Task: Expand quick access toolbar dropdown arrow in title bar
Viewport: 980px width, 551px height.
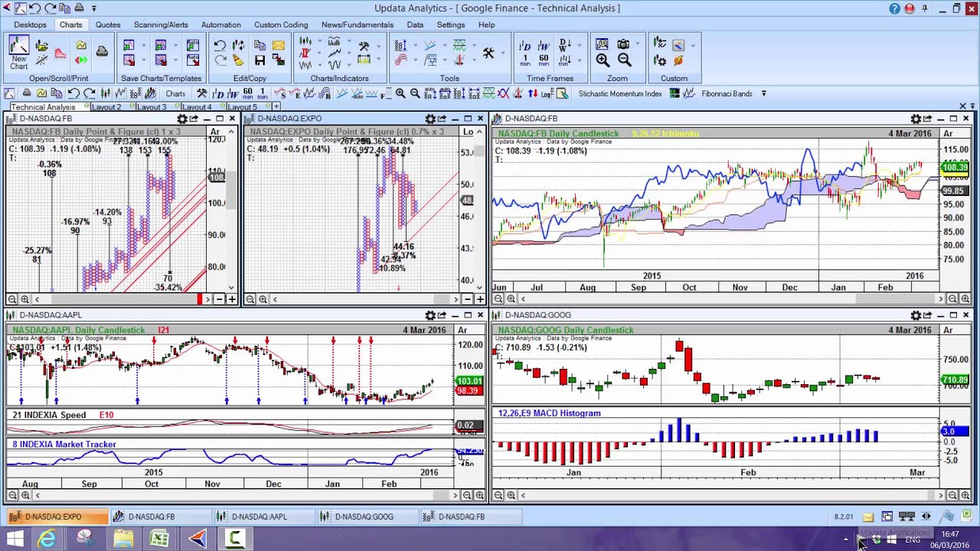Action: coord(94,8)
